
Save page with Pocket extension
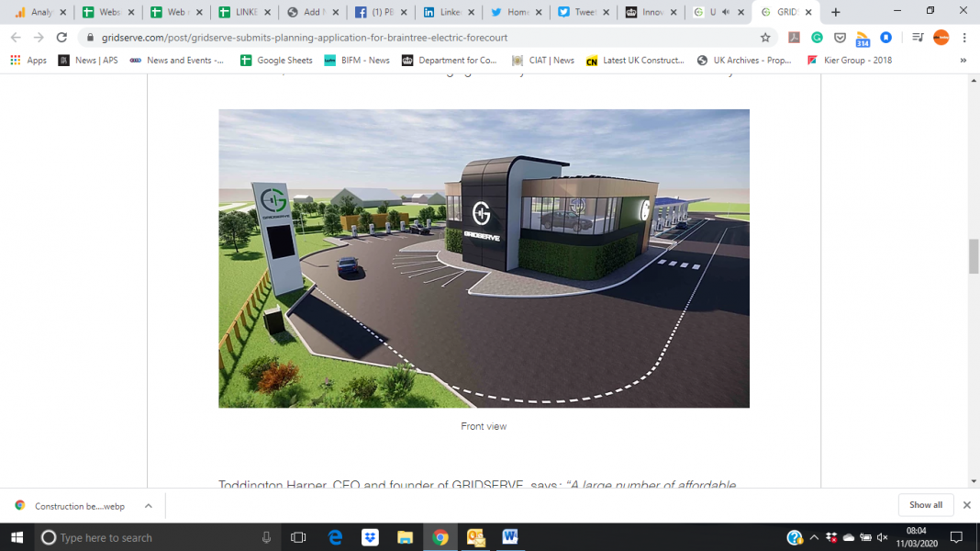[x=840, y=38]
